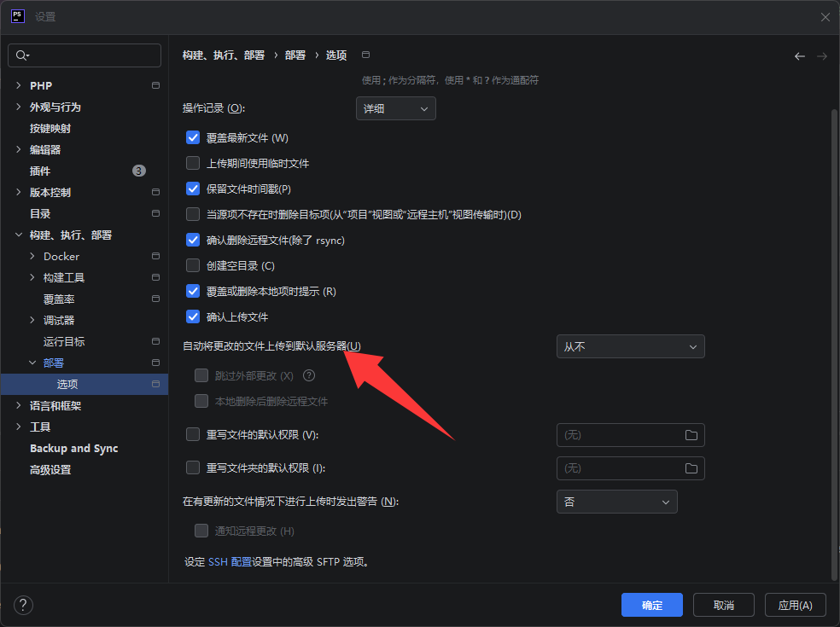Click the 确定 button
The height and width of the screenshot is (627, 840).
(651, 605)
